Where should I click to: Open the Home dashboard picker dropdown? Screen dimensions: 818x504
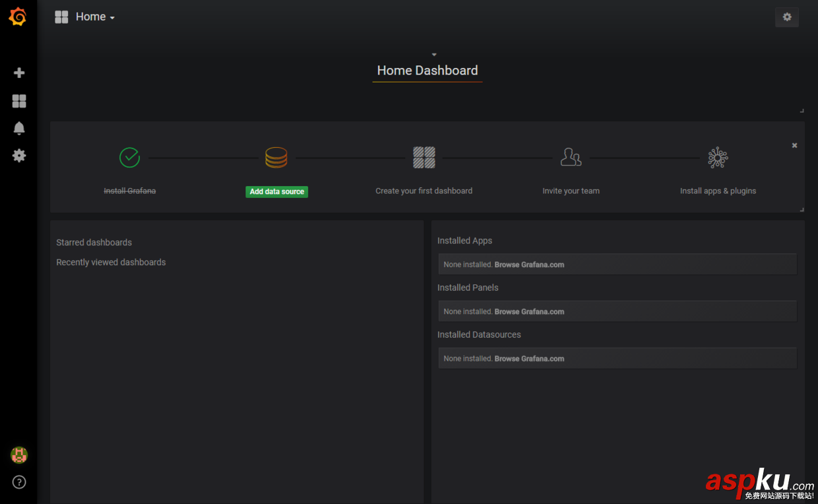(x=95, y=17)
